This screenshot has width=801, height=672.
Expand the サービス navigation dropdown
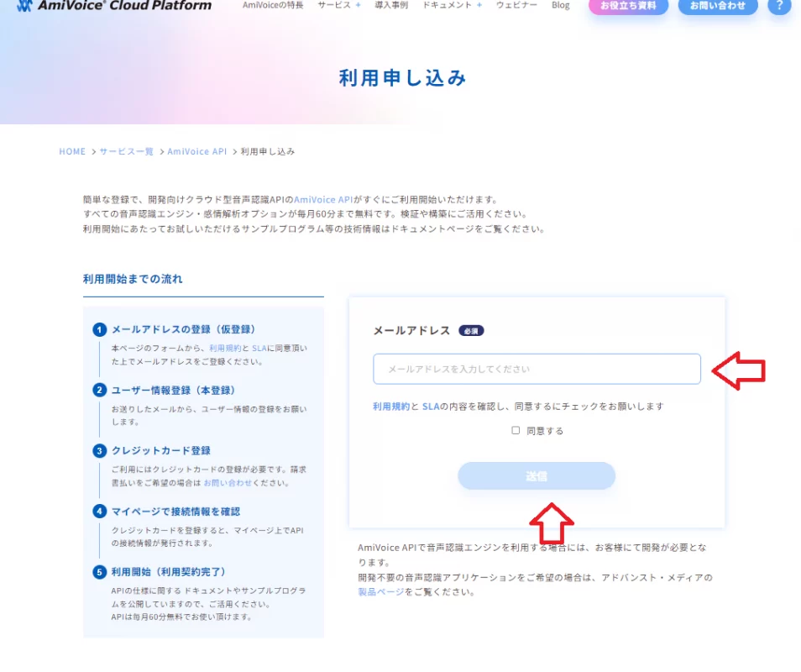click(x=339, y=5)
